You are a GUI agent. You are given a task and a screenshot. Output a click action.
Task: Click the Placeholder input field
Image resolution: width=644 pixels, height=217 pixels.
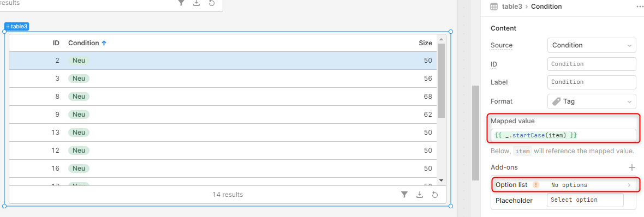click(585, 200)
